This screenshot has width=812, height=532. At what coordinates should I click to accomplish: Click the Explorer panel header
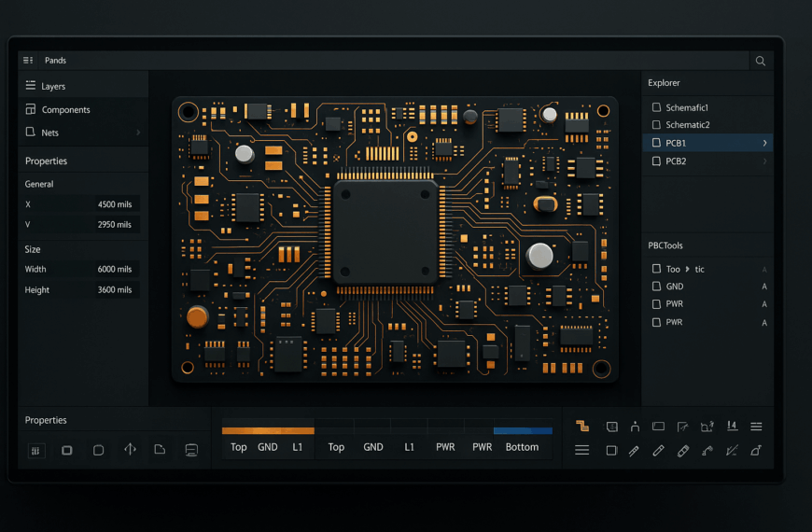click(664, 83)
